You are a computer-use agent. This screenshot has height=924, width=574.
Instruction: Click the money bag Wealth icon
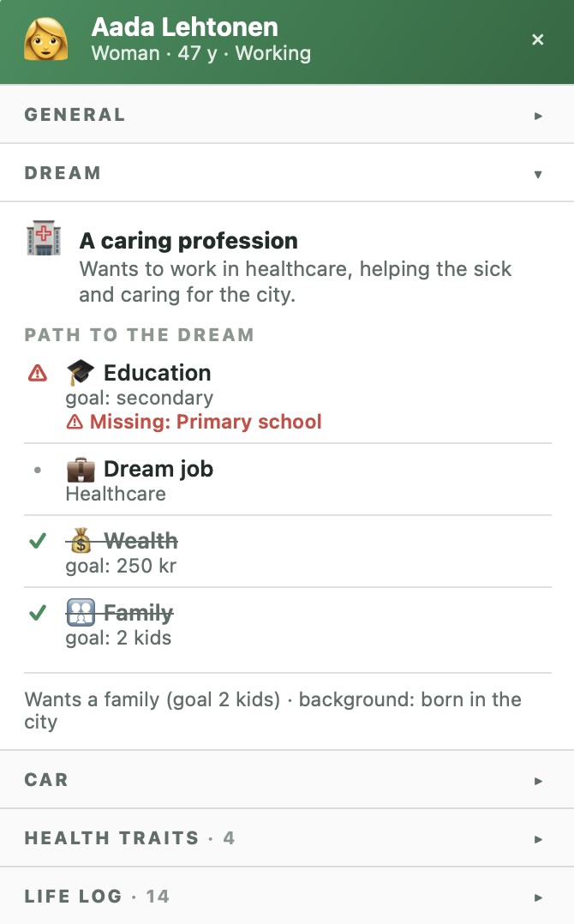[81, 541]
